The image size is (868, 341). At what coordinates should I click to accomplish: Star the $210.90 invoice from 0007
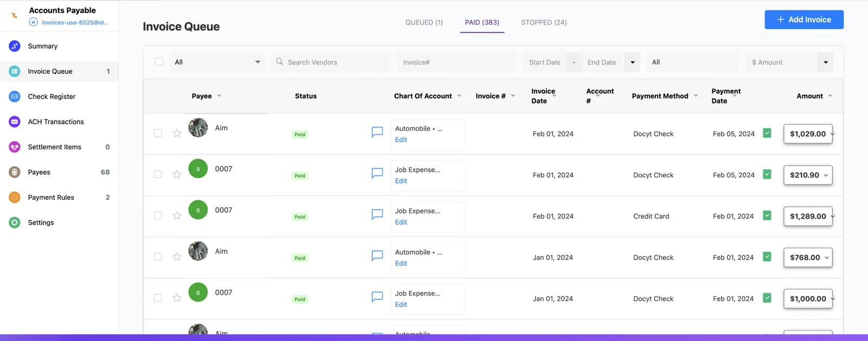point(177,174)
